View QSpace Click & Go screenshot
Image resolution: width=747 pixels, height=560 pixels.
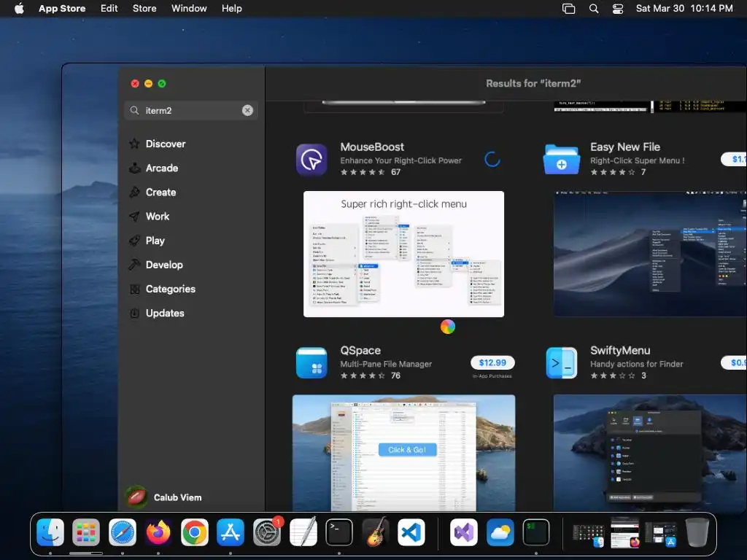tap(403, 453)
